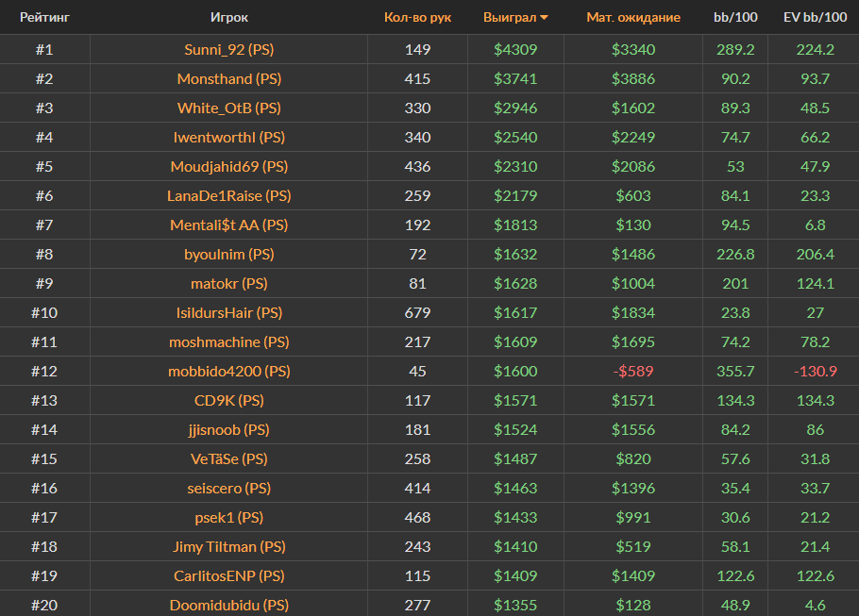Image resolution: width=859 pixels, height=616 pixels.
Task: Open player Monsthand (PS) profile
Action: click(x=229, y=78)
